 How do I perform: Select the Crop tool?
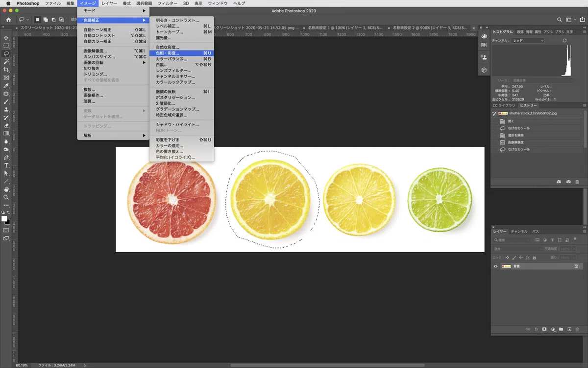[x=6, y=70]
